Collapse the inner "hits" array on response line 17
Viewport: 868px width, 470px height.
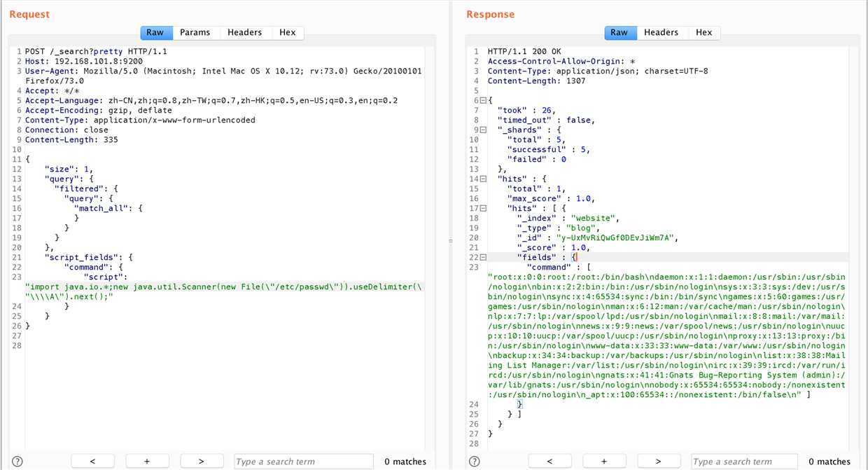coord(482,209)
